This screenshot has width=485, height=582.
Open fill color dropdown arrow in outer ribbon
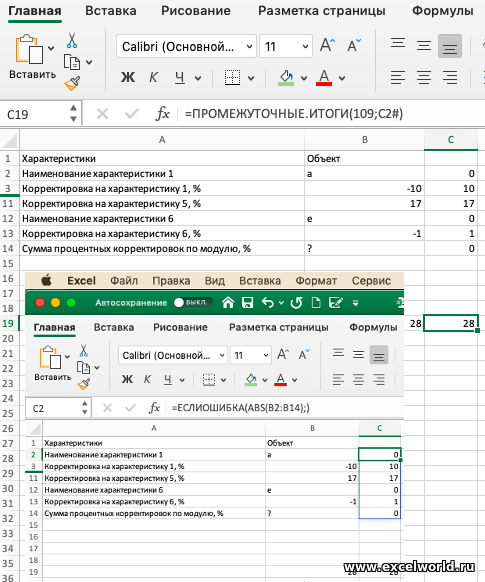304,78
